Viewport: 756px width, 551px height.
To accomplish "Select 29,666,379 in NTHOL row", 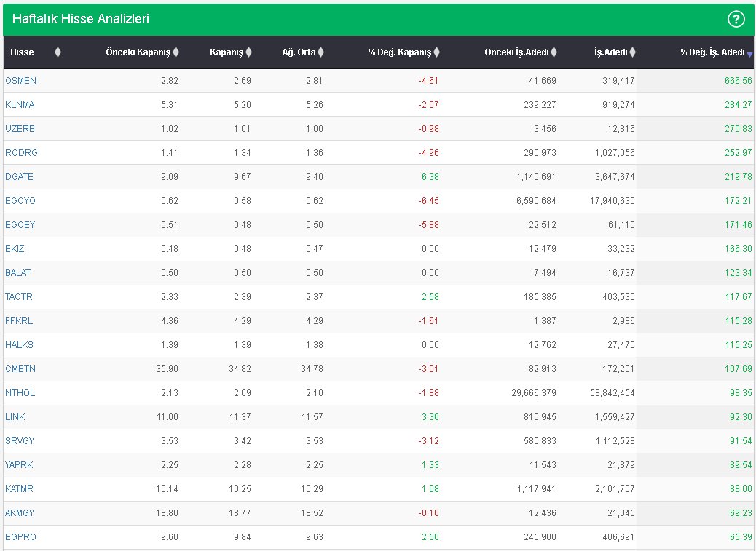I will coord(534,393).
